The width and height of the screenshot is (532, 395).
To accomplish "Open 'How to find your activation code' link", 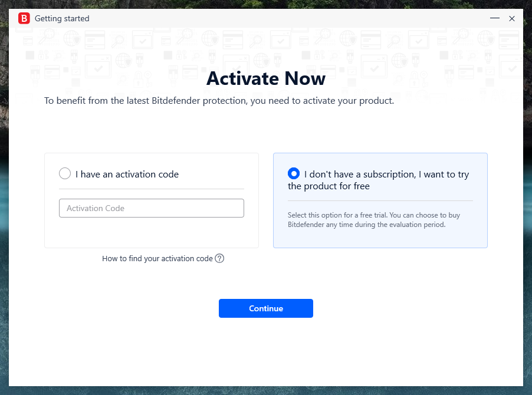I will coord(157,258).
